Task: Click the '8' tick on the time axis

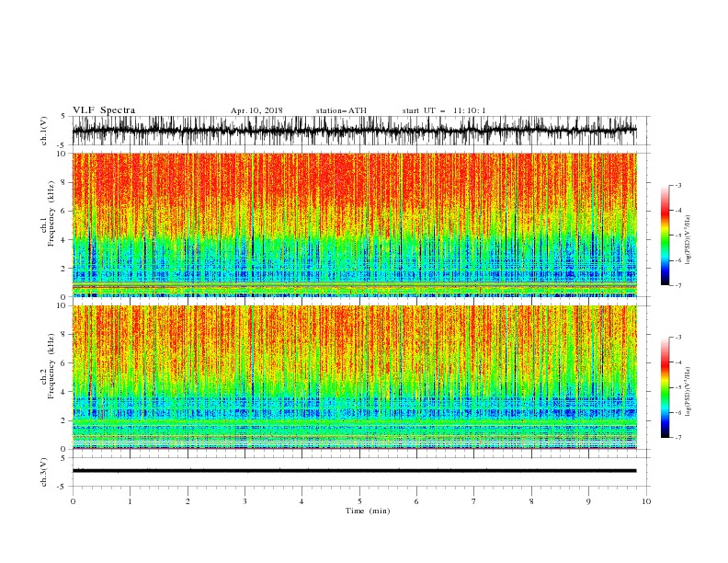Action: [531, 501]
